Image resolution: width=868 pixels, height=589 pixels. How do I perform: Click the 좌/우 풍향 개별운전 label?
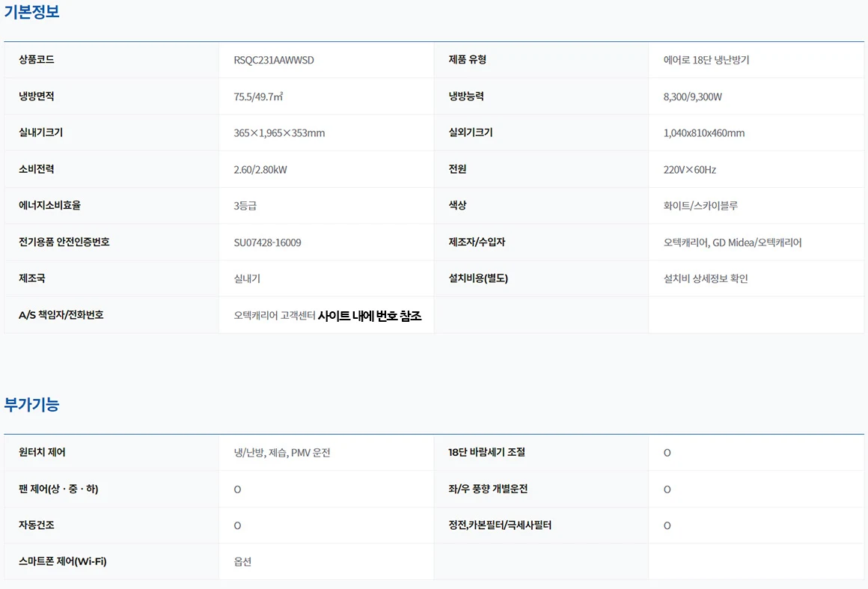tap(488, 489)
